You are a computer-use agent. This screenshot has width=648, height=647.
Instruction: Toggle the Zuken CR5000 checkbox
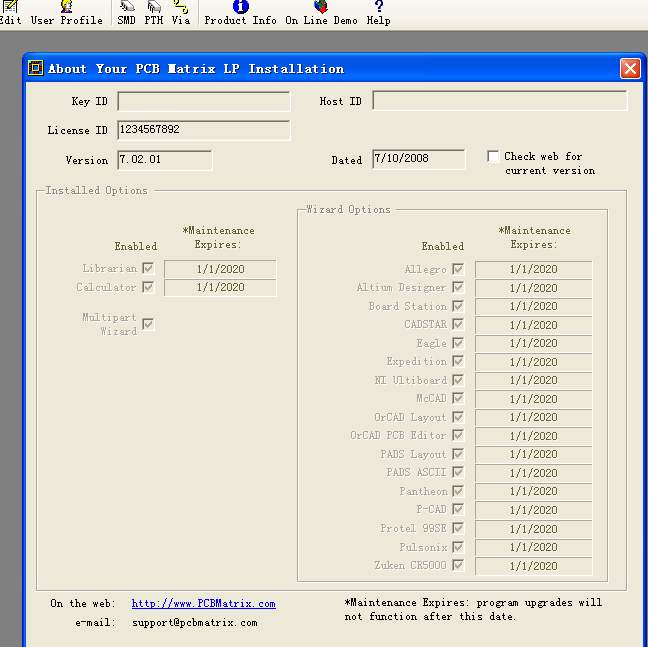(x=457, y=565)
